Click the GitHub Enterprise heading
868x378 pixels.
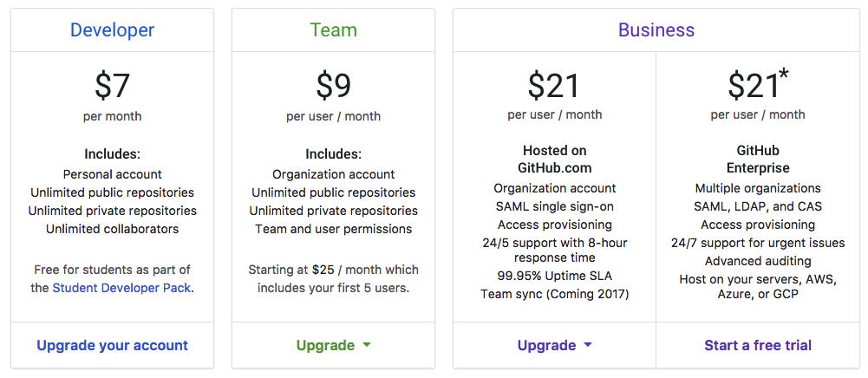(x=757, y=159)
